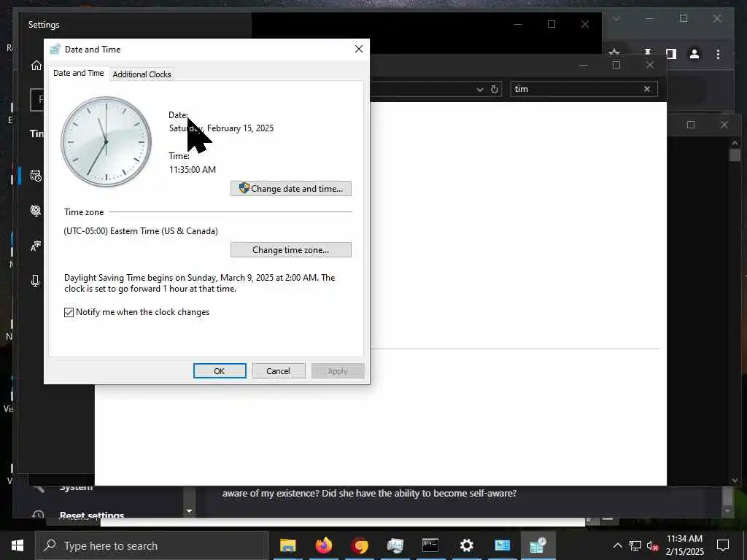Confirm the dialog with OK
Viewport: 747px width, 560px height.
(220, 371)
